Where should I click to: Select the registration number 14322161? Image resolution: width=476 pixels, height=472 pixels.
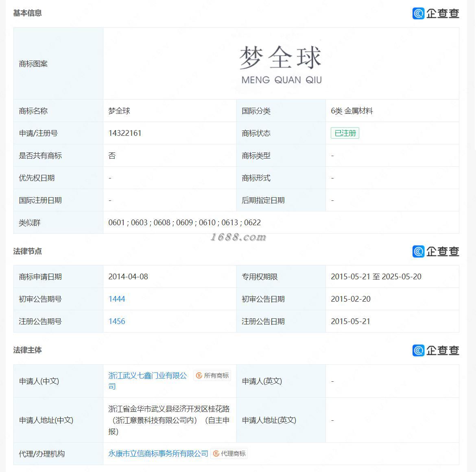[x=125, y=133]
